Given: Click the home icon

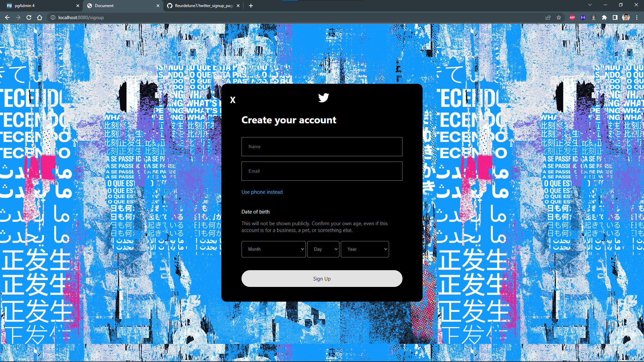Looking at the screenshot, I should (x=40, y=17).
